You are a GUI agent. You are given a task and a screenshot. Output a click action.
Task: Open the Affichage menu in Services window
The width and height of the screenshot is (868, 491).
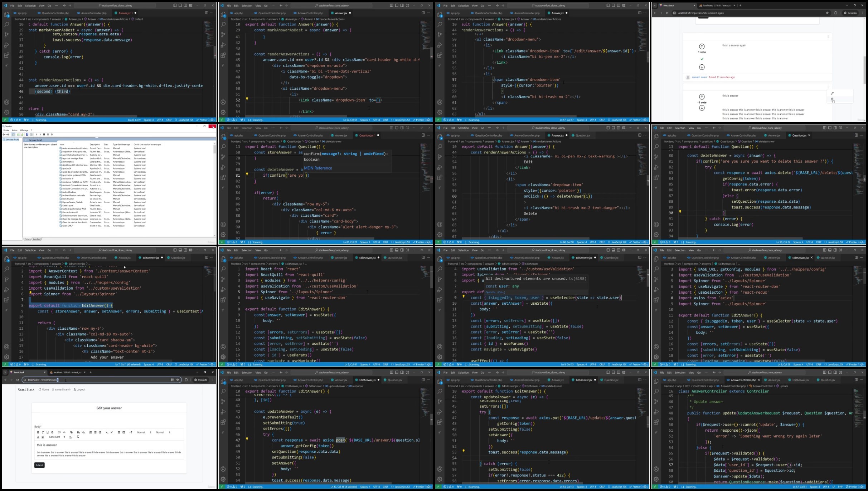point(24,130)
